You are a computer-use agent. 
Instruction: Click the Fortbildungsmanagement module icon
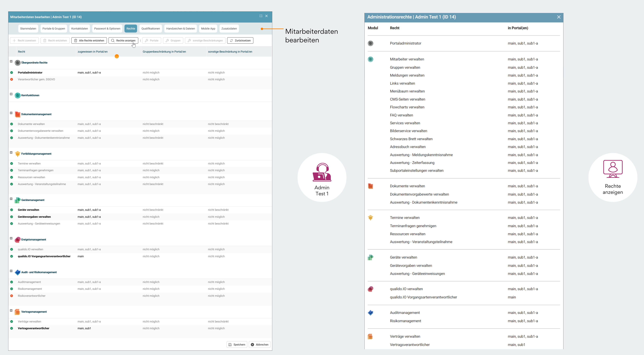pyautogui.click(x=18, y=154)
